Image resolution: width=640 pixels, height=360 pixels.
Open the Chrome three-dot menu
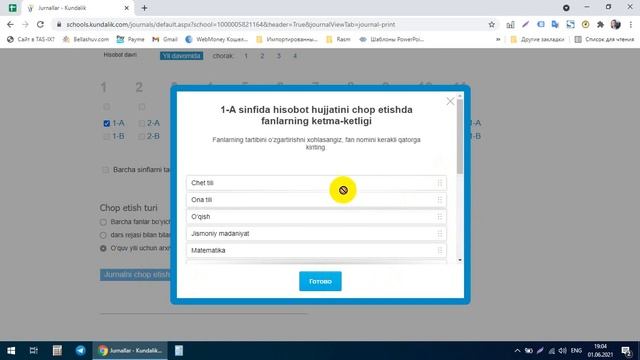[631, 24]
